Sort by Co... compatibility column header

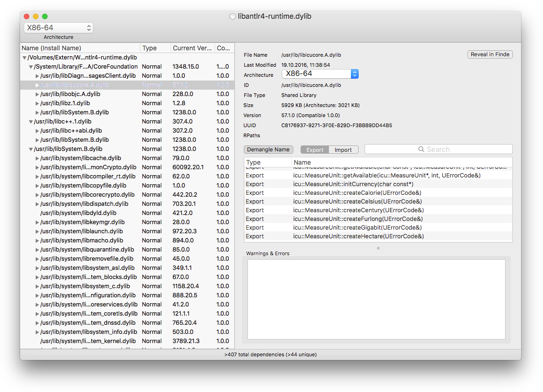(224, 48)
